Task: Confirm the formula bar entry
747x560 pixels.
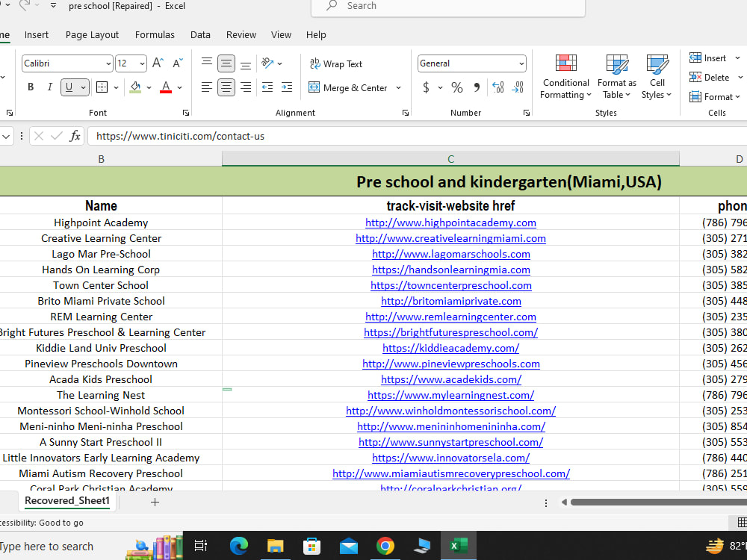Action: coord(57,136)
